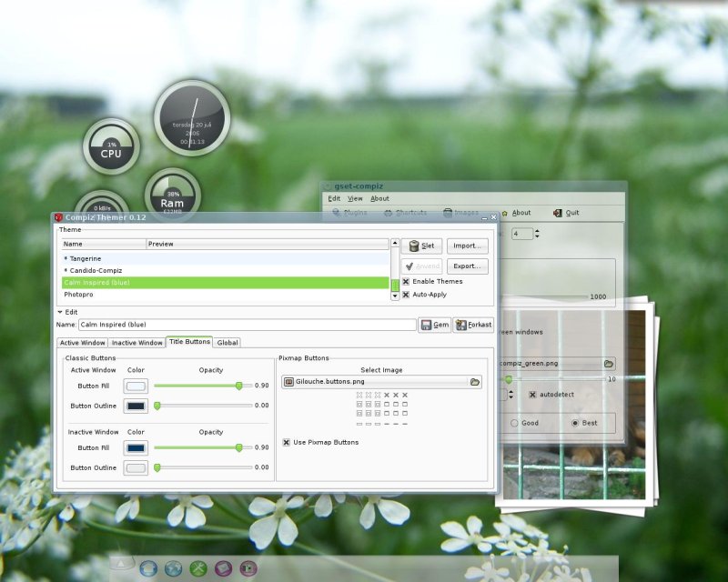Click Inactive Window Button Fill opacity slider

point(203,448)
